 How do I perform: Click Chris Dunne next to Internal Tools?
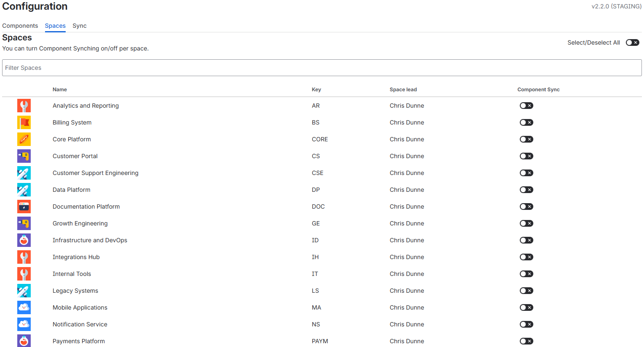point(407,274)
